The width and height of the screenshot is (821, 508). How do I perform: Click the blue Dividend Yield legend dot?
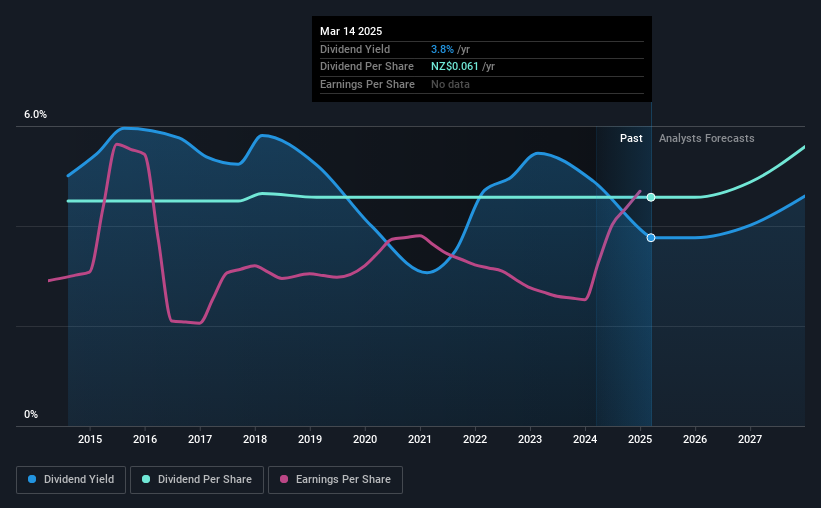pos(32,479)
